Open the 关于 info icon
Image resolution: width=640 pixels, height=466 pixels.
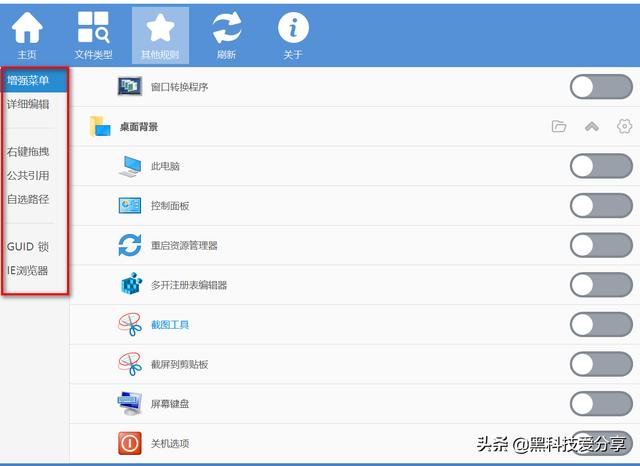[293, 27]
